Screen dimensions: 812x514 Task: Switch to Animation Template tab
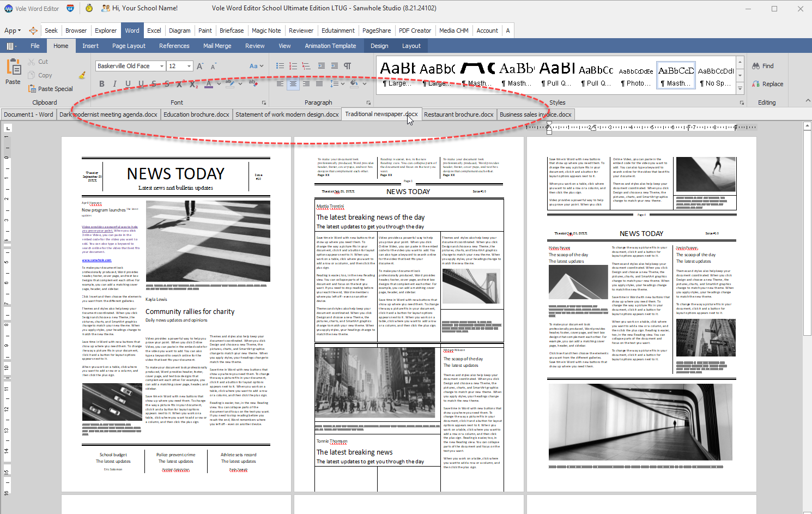[x=330, y=46]
